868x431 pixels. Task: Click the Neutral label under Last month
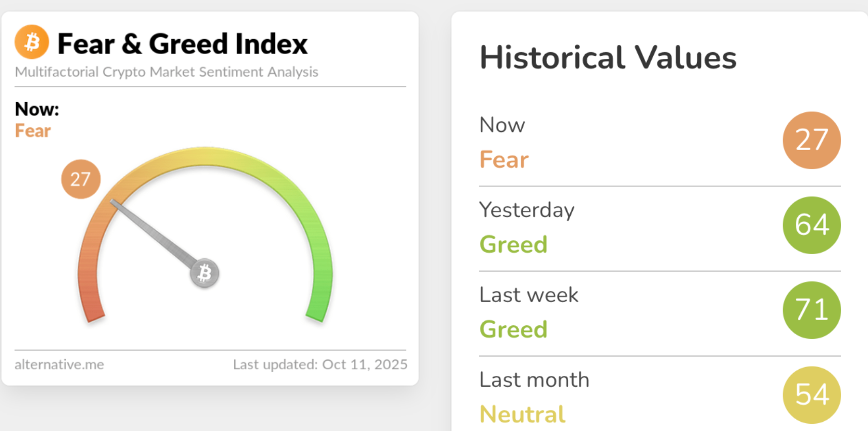pos(522,414)
